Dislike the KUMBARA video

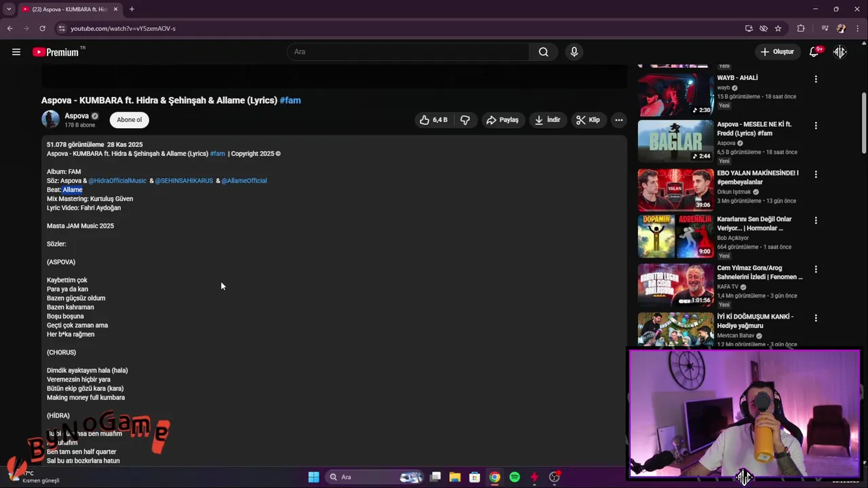coord(465,120)
